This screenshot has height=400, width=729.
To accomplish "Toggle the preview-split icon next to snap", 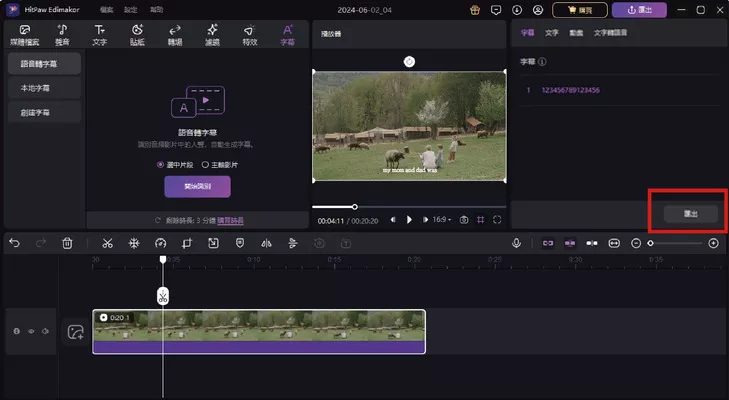I will tap(592, 243).
